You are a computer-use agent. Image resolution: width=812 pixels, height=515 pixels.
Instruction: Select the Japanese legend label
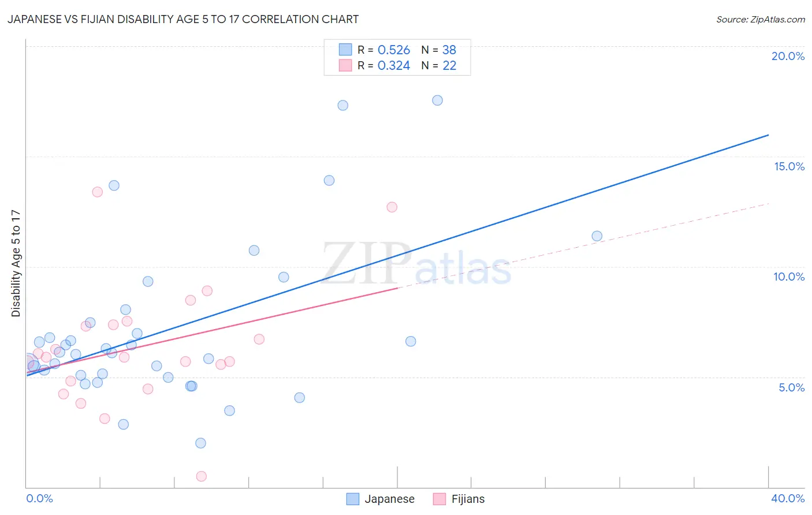[x=389, y=499]
